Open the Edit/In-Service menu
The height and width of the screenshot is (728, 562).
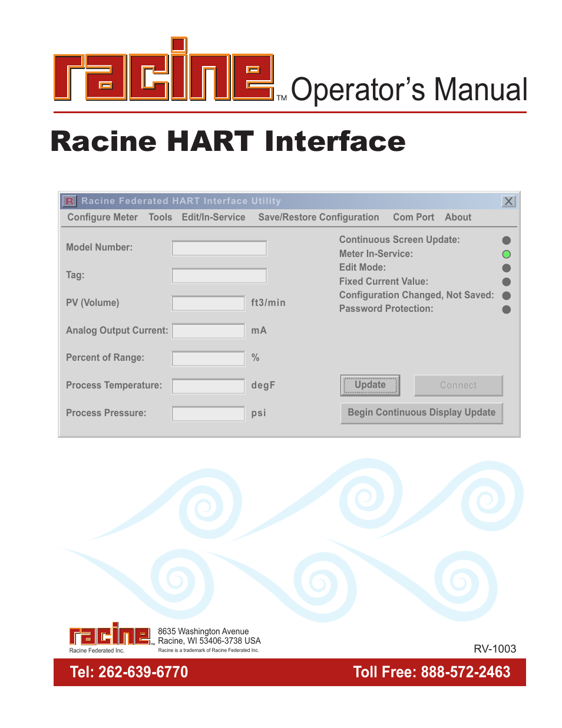[213, 218]
